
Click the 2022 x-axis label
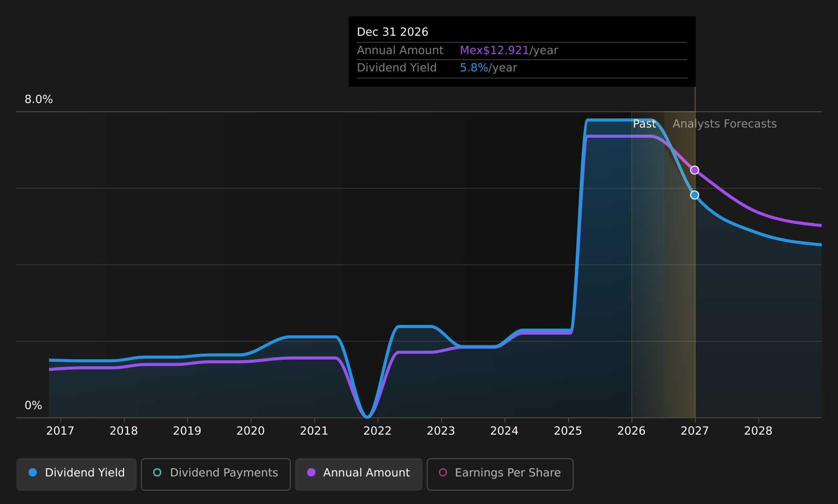(377, 431)
